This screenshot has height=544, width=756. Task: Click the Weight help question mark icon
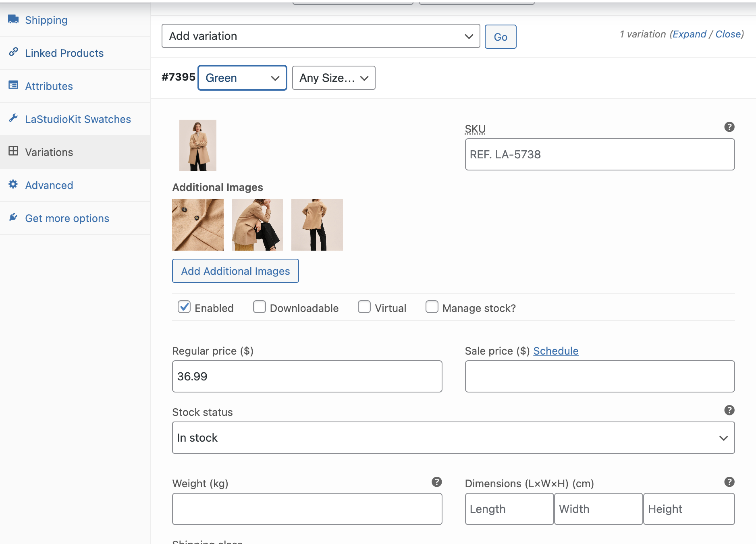[x=436, y=482]
